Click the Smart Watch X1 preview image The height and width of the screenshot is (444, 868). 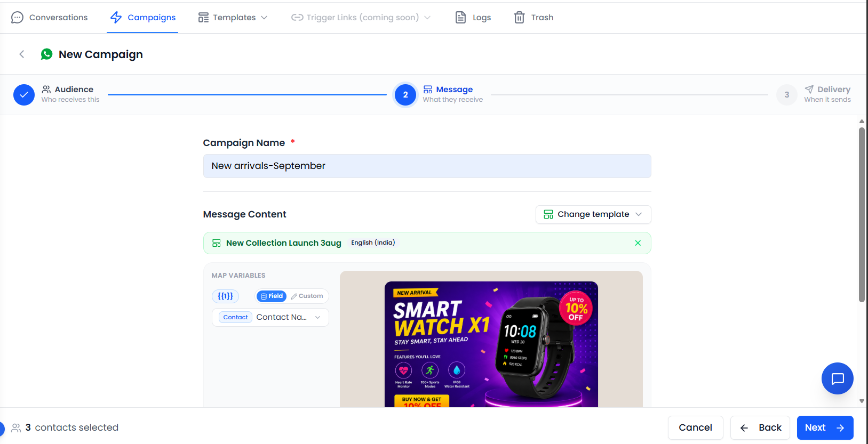point(491,344)
